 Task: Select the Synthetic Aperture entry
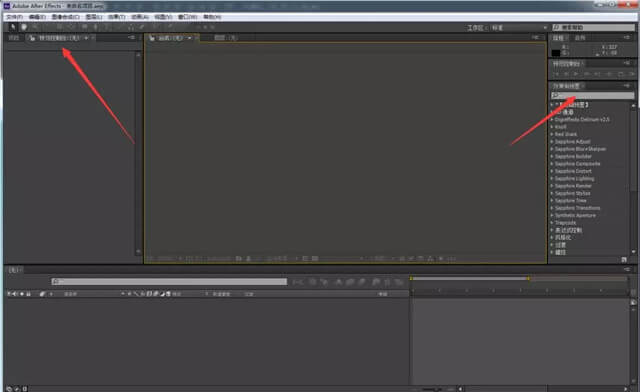point(575,215)
